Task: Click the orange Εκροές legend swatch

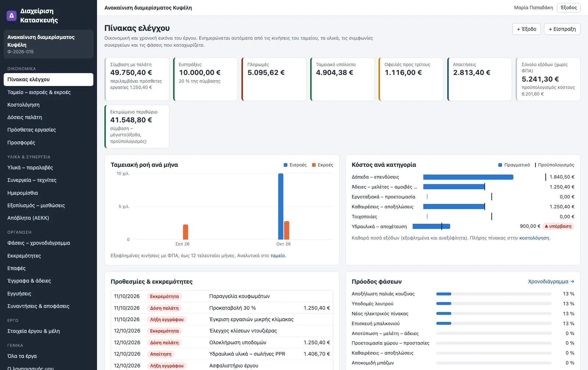Action: (314, 165)
